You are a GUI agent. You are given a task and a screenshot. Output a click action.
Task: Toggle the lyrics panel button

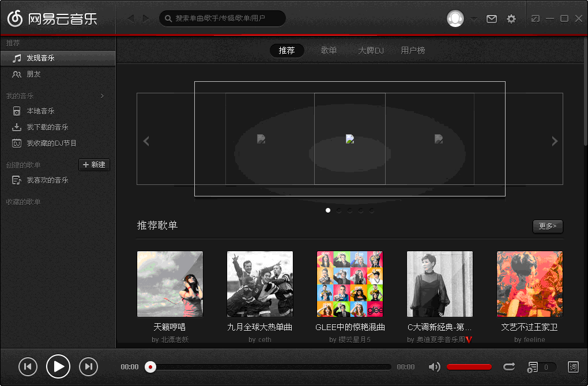[573, 367]
